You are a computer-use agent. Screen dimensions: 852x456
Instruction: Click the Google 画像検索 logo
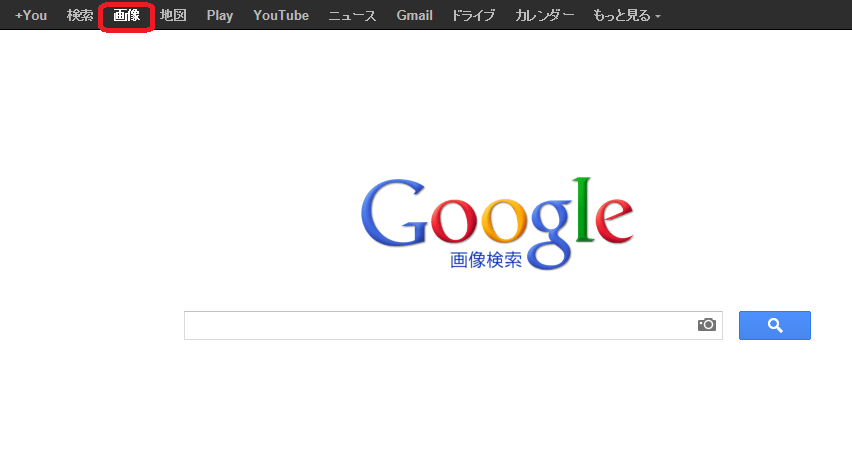497,223
